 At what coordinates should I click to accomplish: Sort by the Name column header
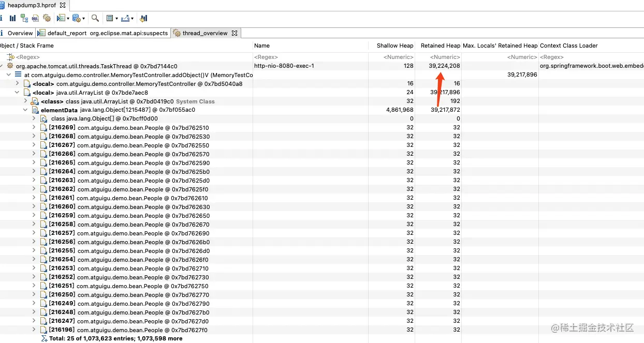(311, 46)
